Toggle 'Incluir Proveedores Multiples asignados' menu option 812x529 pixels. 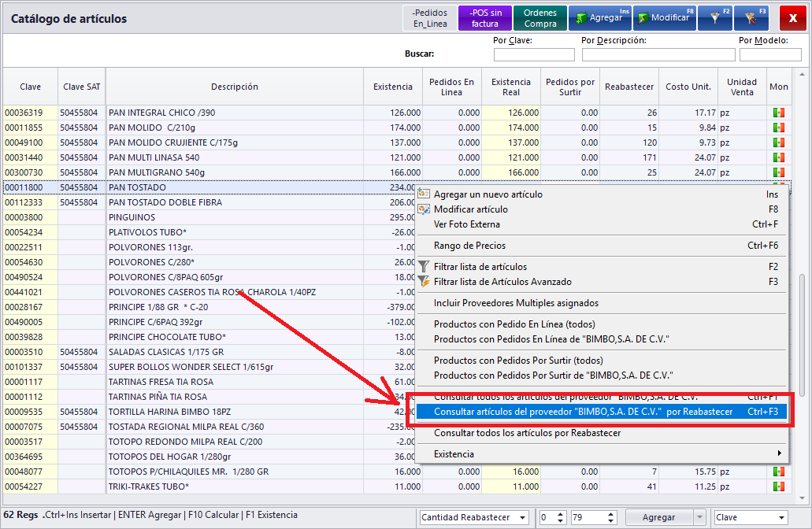(x=516, y=303)
